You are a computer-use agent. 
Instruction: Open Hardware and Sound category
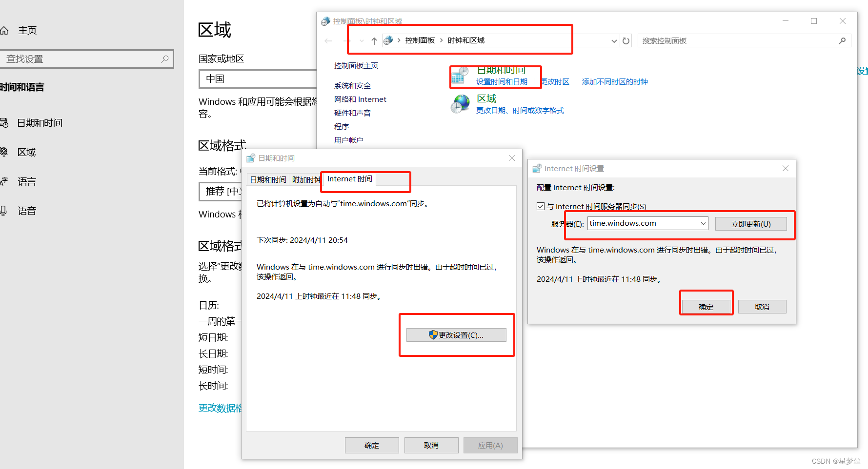352,113
